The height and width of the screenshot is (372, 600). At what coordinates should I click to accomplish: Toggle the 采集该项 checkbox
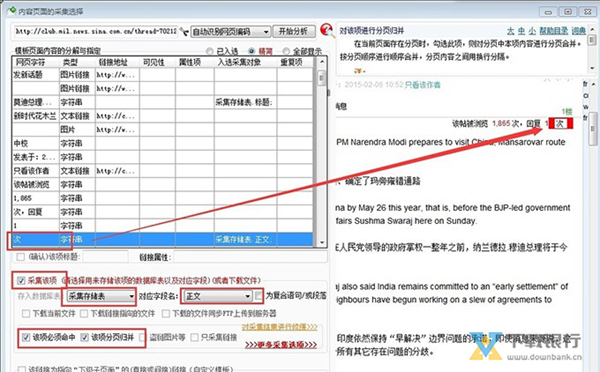pyautogui.click(x=21, y=281)
